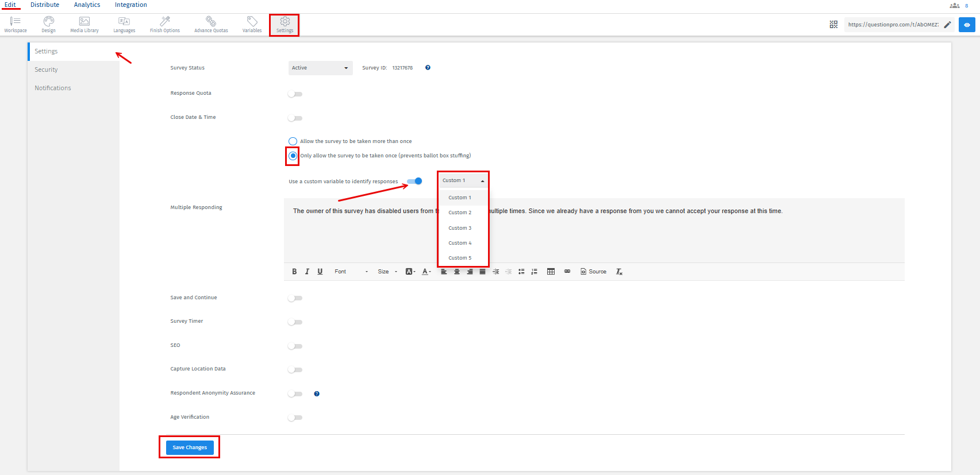The height and width of the screenshot is (475, 980).
Task: Open the Languages icon
Action: pyautogui.click(x=124, y=25)
